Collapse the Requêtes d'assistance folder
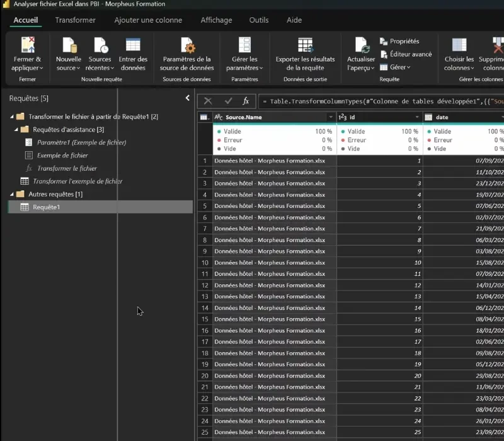This screenshot has height=441, width=504. coord(16,130)
